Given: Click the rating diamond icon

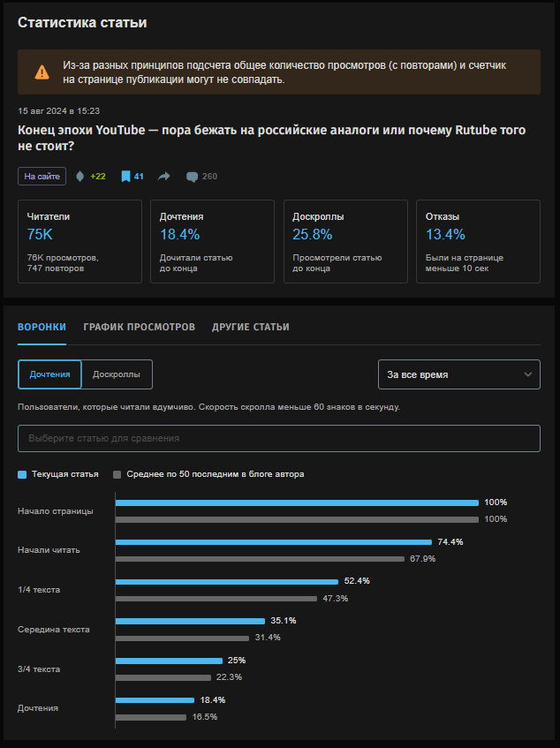Looking at the screenshot, I should pyautogui.click(x=81, y=177).
